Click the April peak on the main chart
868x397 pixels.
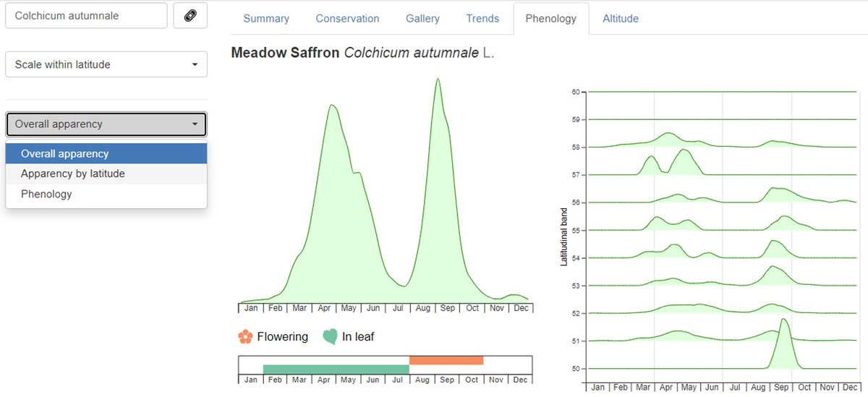[333, 107]
